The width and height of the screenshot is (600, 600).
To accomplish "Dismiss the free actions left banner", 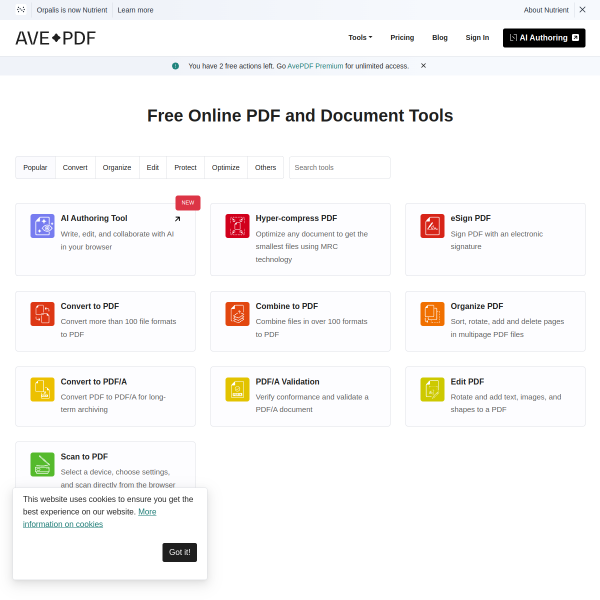I will tap(423, 65).
